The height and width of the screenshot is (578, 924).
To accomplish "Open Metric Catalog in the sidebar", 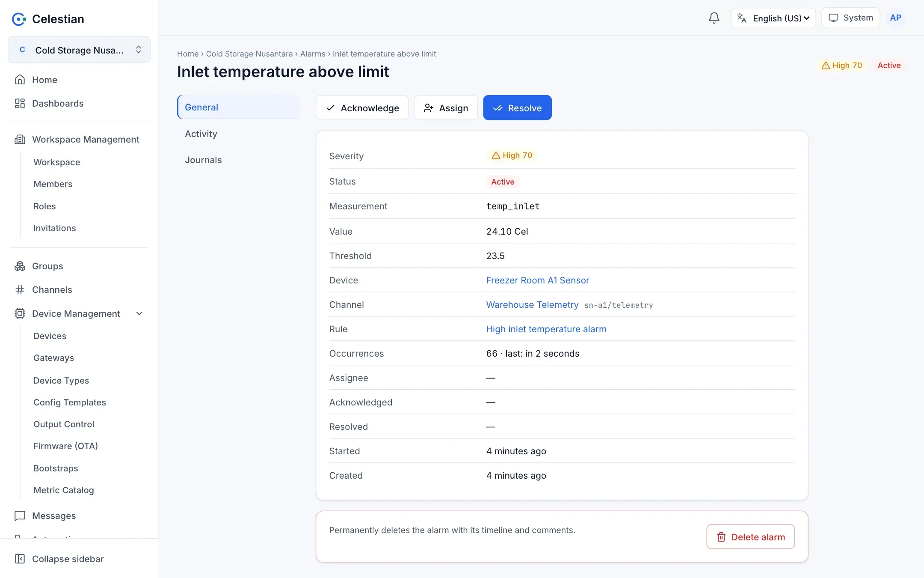I will click(63, 490).
